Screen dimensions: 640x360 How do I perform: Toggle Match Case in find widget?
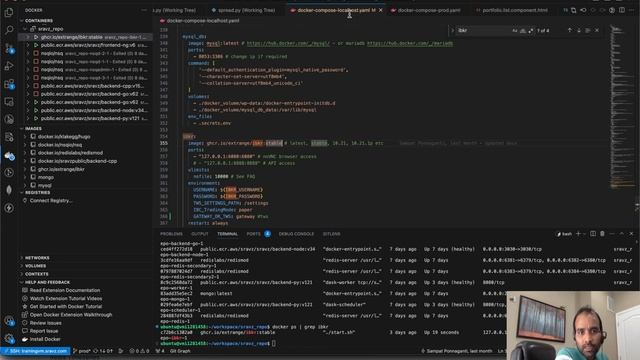[x=515, y=31]
